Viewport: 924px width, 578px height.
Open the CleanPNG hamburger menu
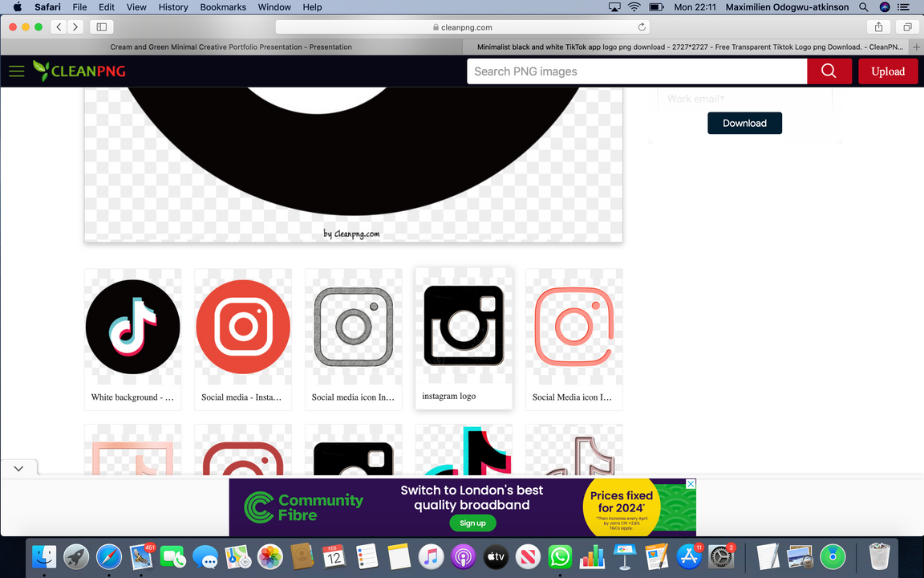(x=17, y=71)
